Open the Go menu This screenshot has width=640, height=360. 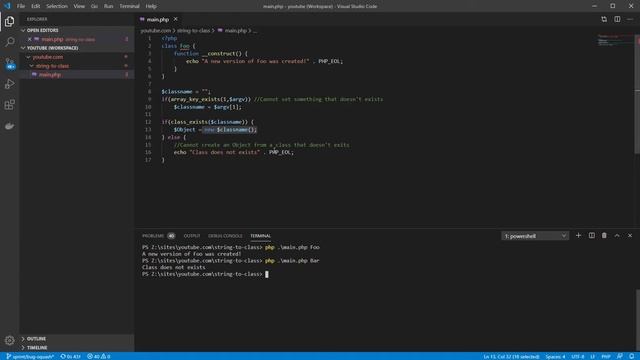(x=94, y=6)
